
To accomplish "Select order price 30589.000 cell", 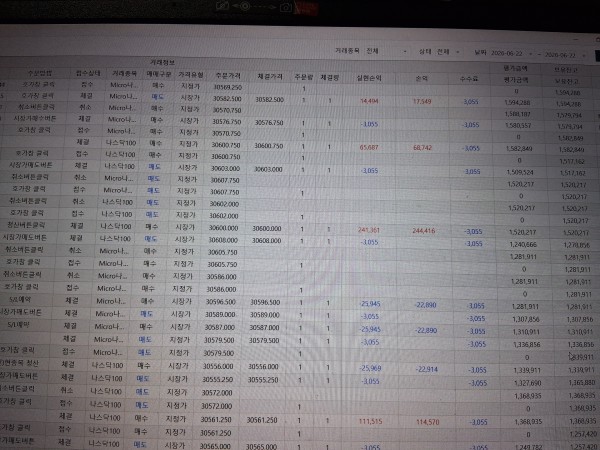I will tap(220, 314).
